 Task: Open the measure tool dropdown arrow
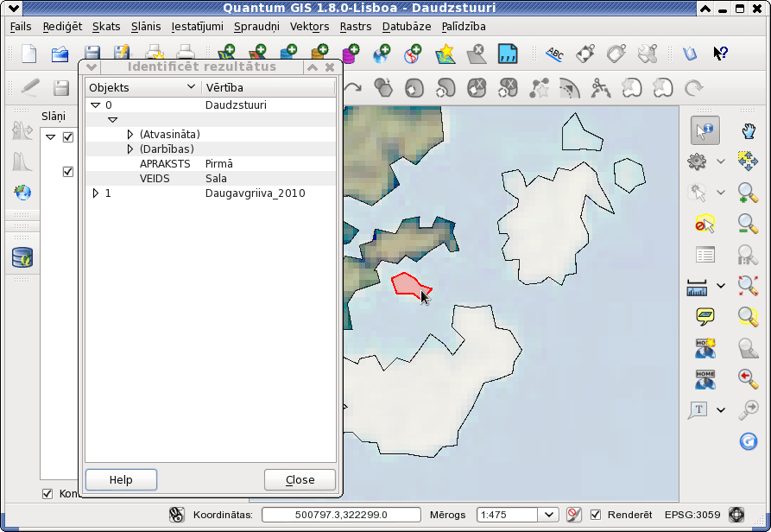[721, 286]
